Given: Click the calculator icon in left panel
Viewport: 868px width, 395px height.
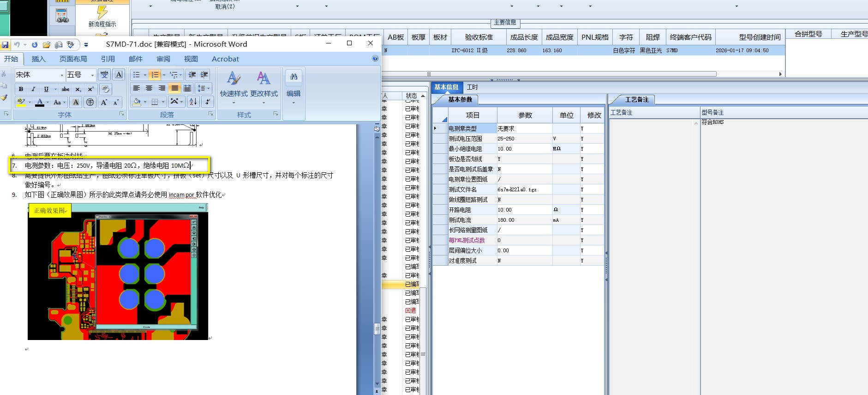Looking at the screenshot, I should (x=62, y=17).
